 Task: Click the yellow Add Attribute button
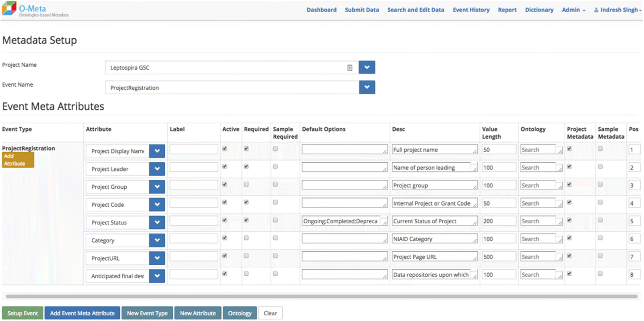point(18,160)
